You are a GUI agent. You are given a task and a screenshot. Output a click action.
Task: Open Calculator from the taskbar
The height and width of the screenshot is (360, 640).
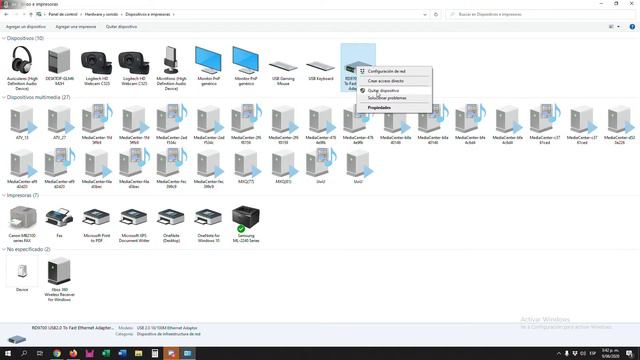pos(155,353)
